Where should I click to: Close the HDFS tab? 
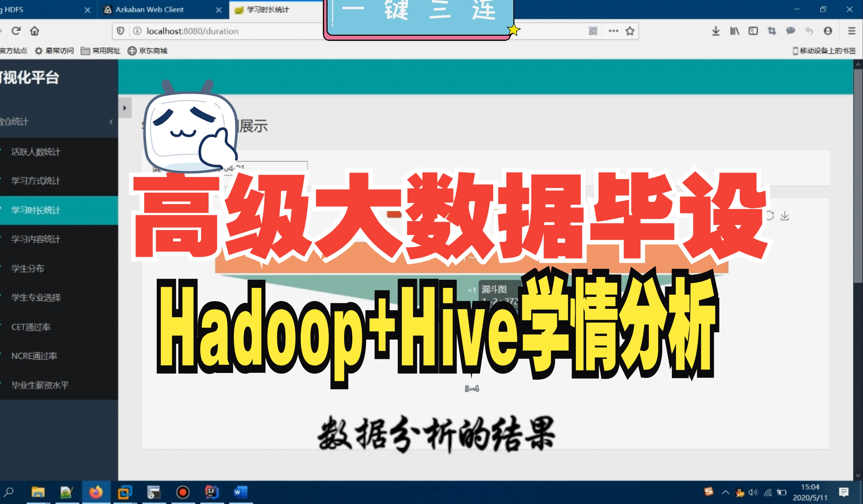88,10
